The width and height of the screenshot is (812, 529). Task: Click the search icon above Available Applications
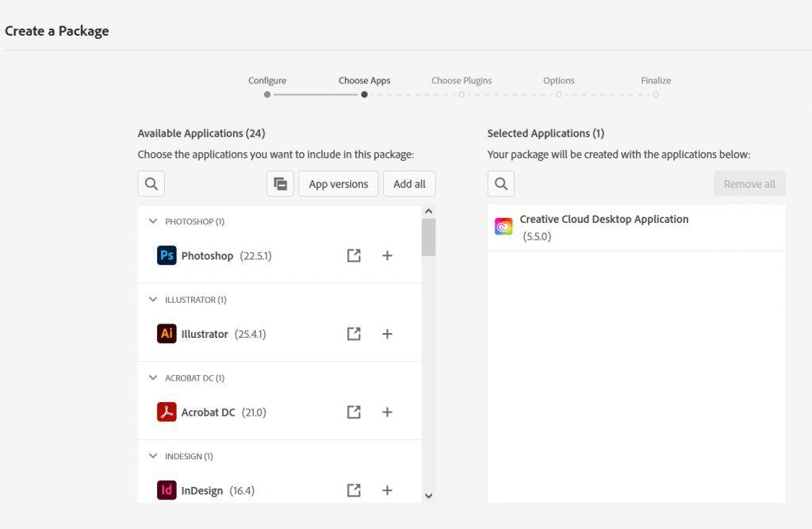point(151,183)
